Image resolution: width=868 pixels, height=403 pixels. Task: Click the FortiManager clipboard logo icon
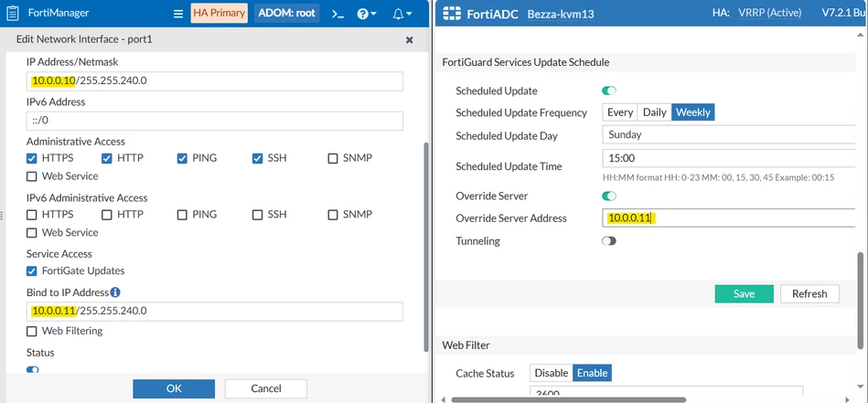click(x=12, y=14)
